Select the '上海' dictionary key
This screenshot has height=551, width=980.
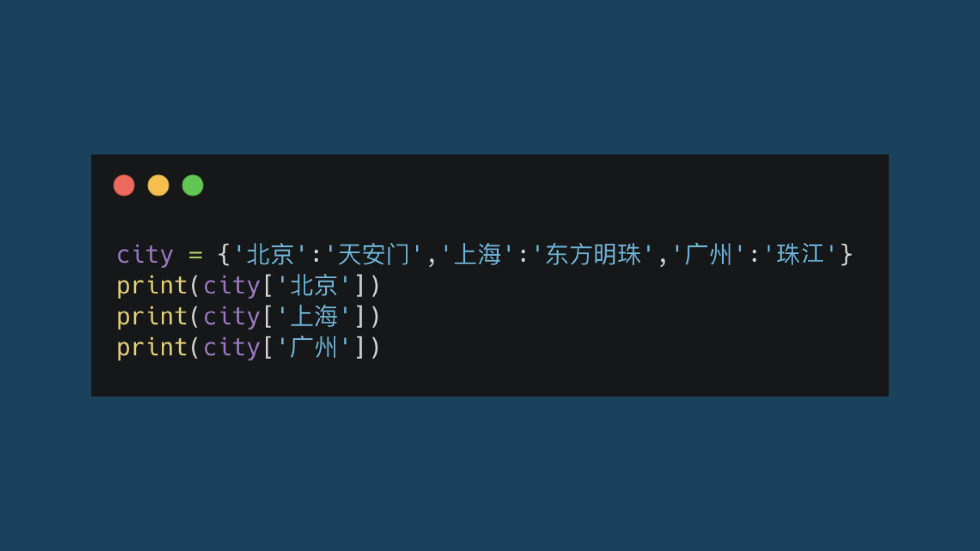[478, 254]
